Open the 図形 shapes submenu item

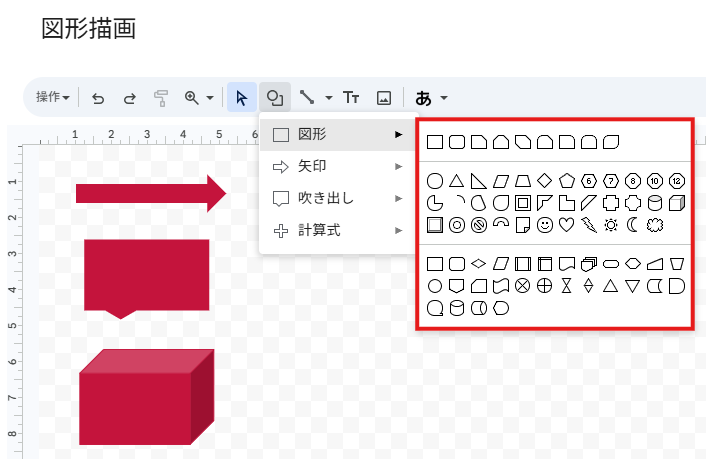click(338, 134)
